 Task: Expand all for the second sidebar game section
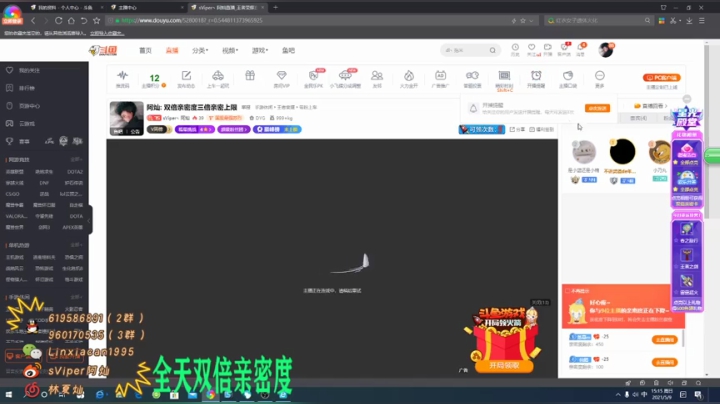click(76, 245)
